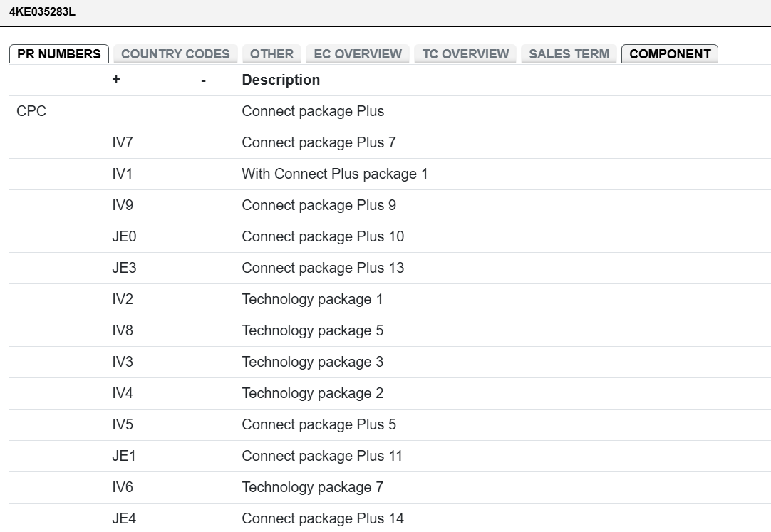Select PR code JE0
Screen dimensions: 771x532
pyautogui.click(x=124, y=236)
